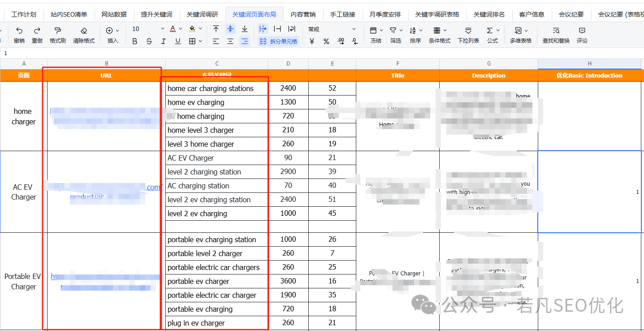Decrease decimal places

pyautogui.click(x=355, y=41)
